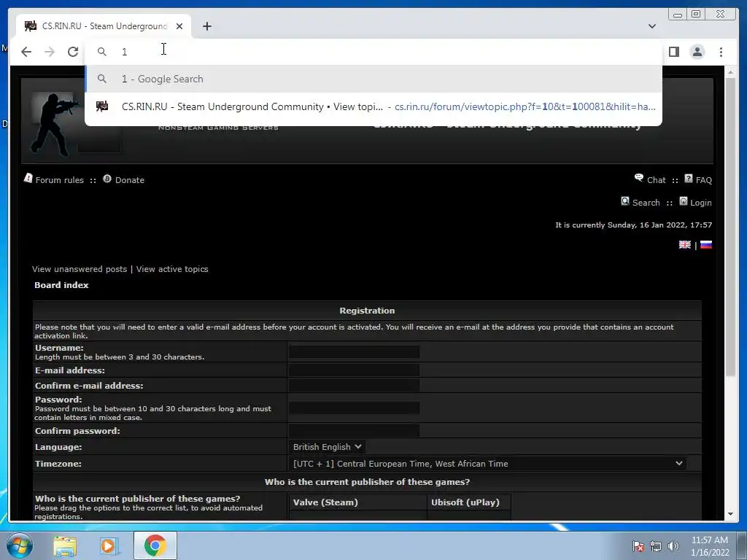Click the Confirm e-mail address field
Screen dimensions: 747x560
[x=354, y=385]
